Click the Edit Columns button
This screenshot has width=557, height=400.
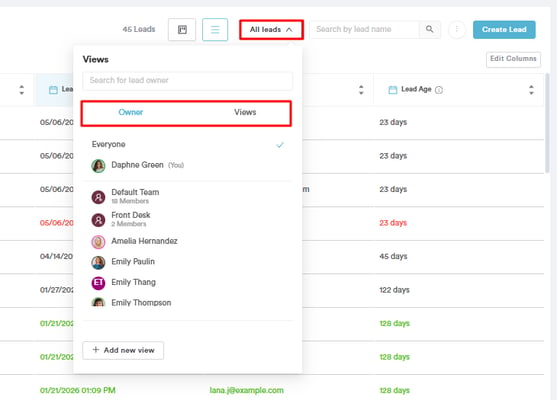513,59
